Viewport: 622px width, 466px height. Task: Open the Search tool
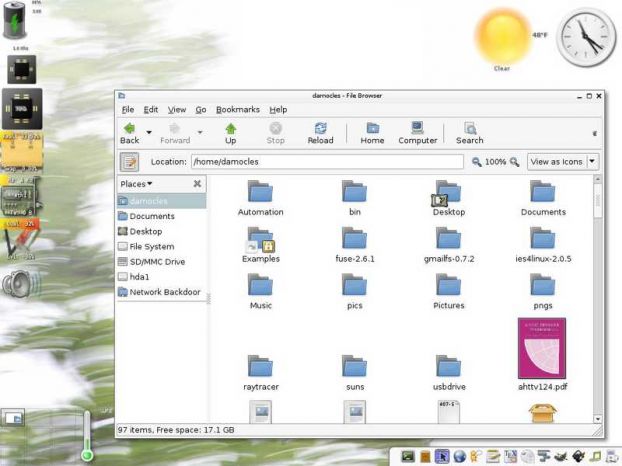470,134
